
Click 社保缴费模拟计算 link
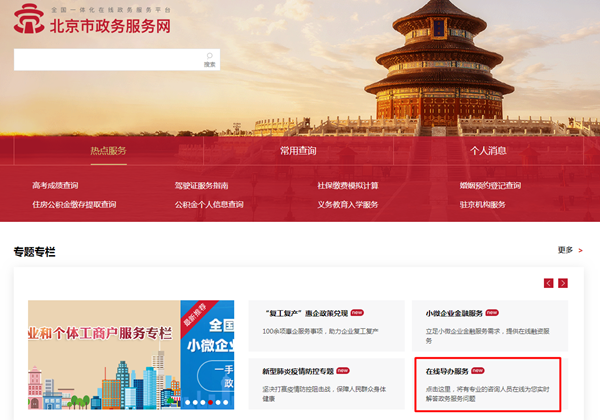pyautogui.click(x=348, y=185)
